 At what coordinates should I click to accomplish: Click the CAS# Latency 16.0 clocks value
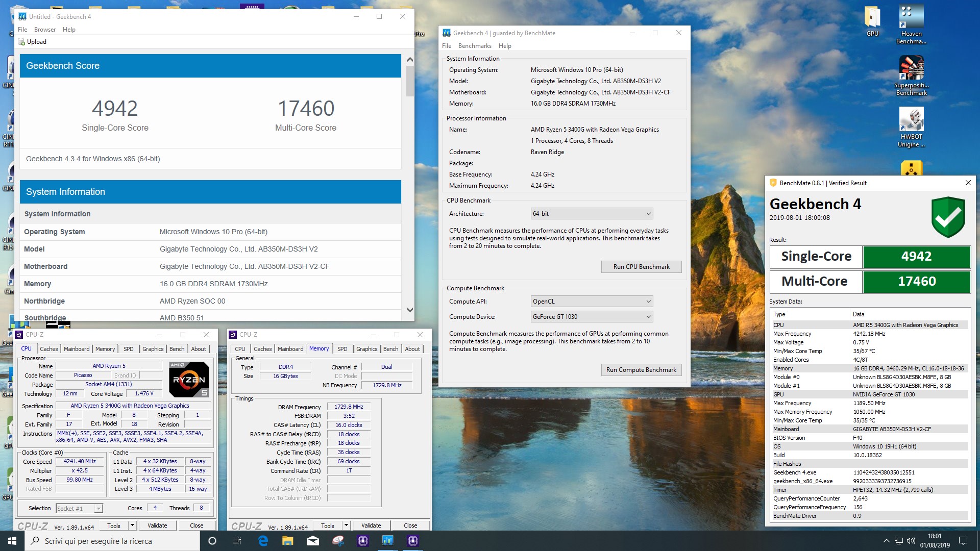click(349, 425)
